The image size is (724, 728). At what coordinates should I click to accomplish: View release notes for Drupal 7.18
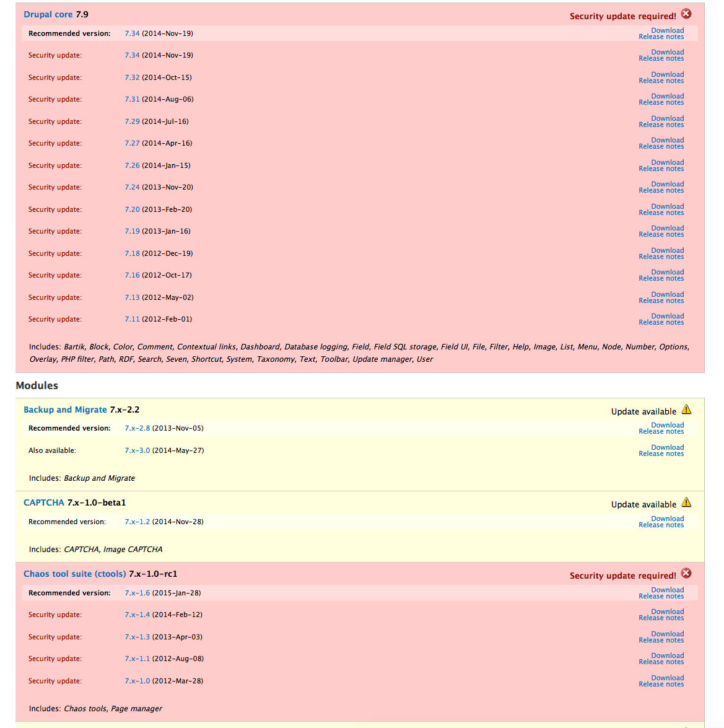click(x=661, y=257)
